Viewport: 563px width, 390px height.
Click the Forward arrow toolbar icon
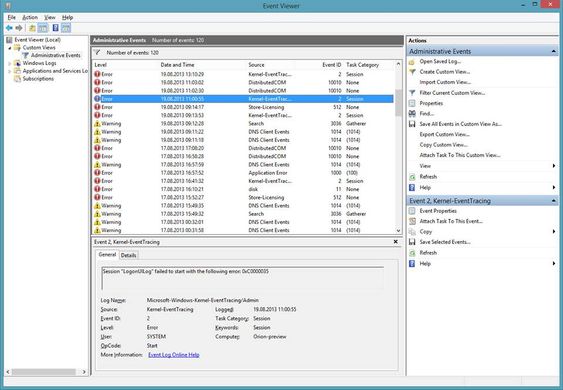[x=19, y=28]
